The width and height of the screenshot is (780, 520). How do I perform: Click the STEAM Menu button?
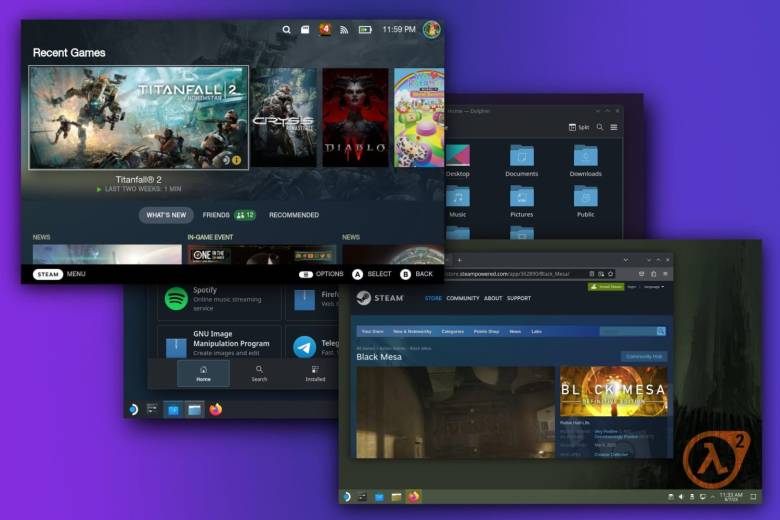tap(59, 274)
